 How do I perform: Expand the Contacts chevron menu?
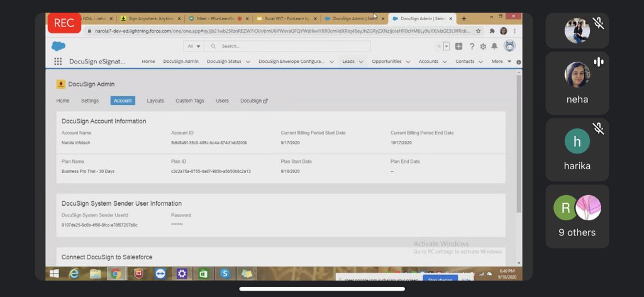(x=481, y=62)
